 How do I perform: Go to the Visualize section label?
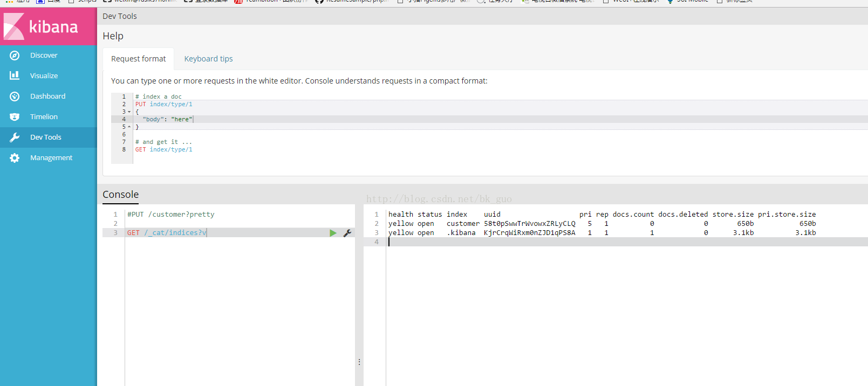click(44, 76)
